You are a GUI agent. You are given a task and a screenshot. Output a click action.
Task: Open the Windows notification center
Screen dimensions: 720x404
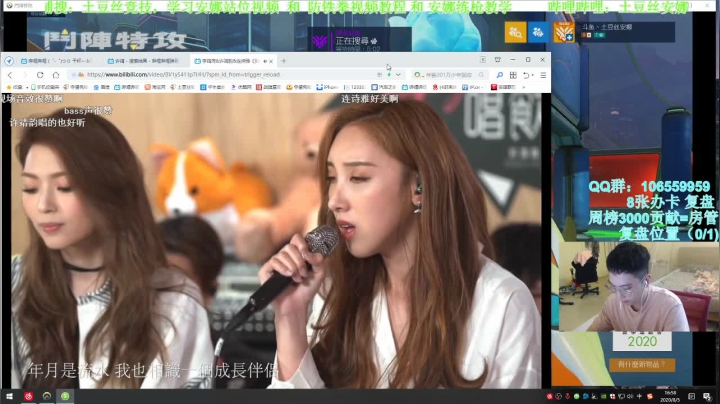point(707,397)
